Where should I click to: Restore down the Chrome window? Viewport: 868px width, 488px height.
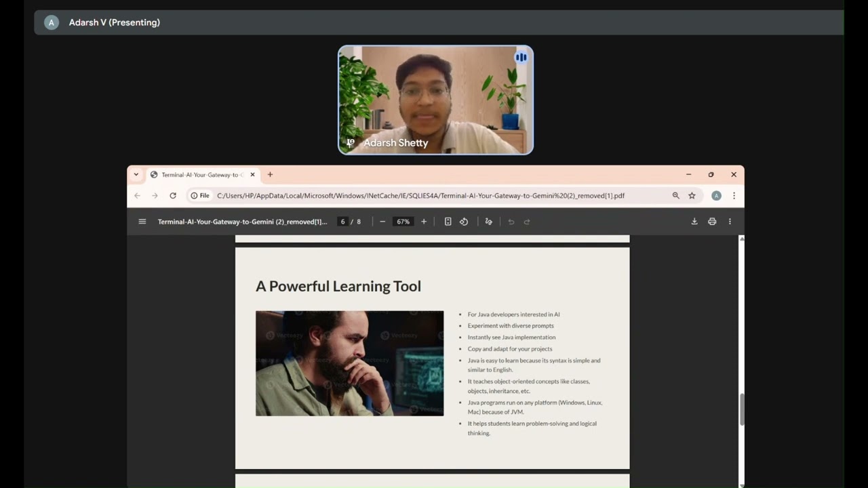point(711,174)
